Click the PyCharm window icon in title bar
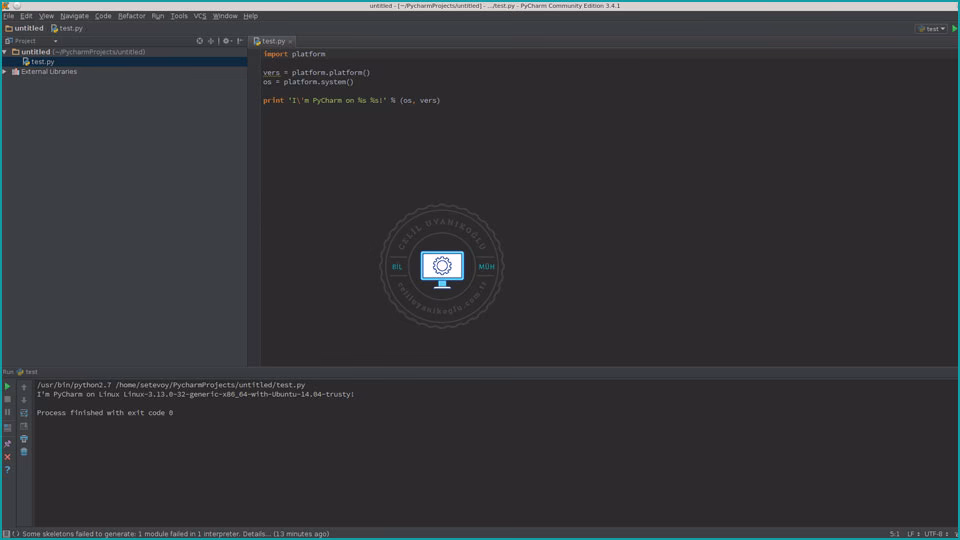This screenshot has width=960, height=540. [x=6, y=6]
